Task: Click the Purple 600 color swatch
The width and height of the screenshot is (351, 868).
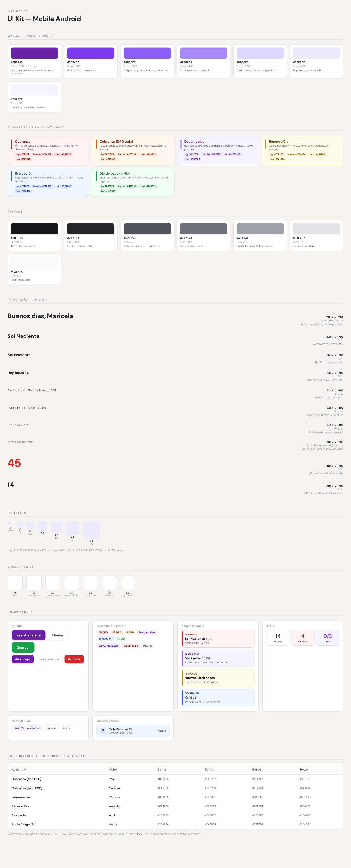Action: coord(91,53)
